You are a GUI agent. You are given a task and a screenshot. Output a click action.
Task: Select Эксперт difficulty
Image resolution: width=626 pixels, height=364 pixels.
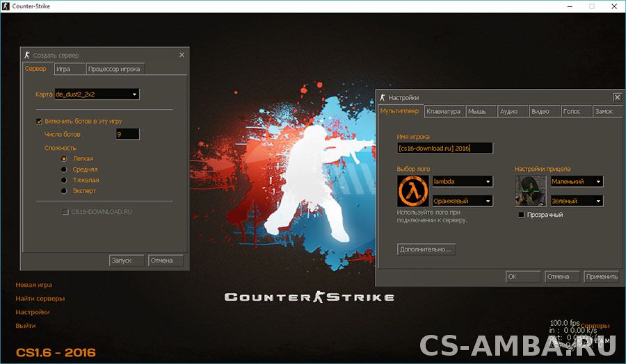click(x=64, y=191)
